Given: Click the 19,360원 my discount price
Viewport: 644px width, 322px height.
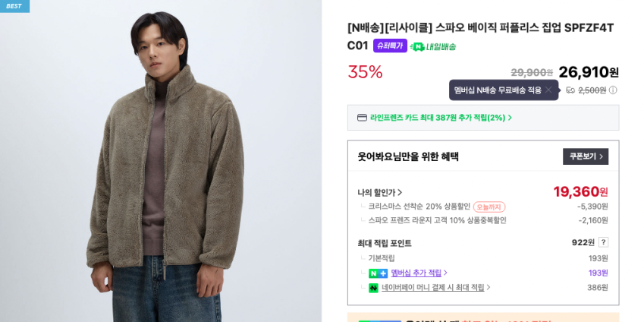Looking at the screenshot, I should pos(580,191).
